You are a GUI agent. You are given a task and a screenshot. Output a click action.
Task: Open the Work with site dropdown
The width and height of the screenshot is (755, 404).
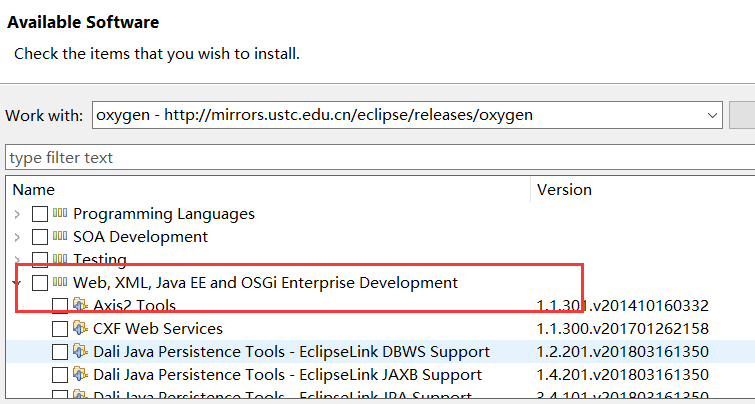point(712,115)
